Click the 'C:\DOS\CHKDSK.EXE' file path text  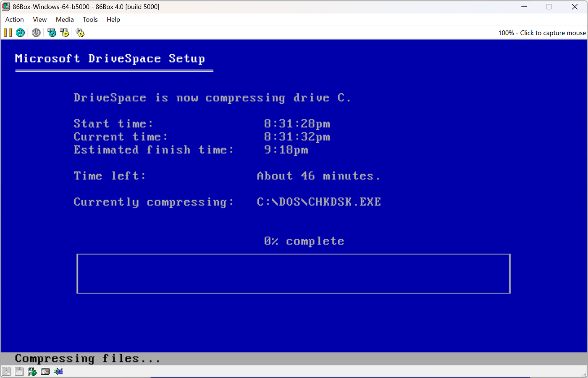tap(319, 202)
